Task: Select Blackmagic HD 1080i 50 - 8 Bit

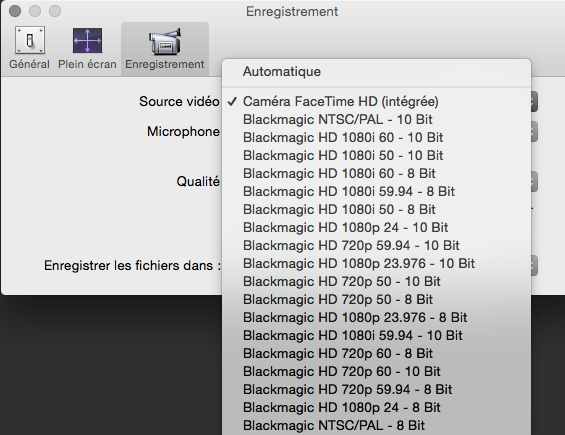Action: pyautogui.click(x=377, y=210)
